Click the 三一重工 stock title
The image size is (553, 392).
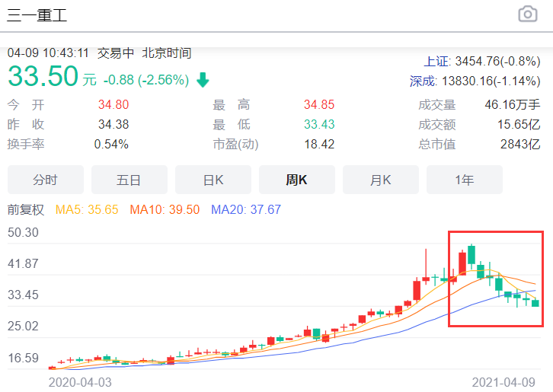point(37,15)
